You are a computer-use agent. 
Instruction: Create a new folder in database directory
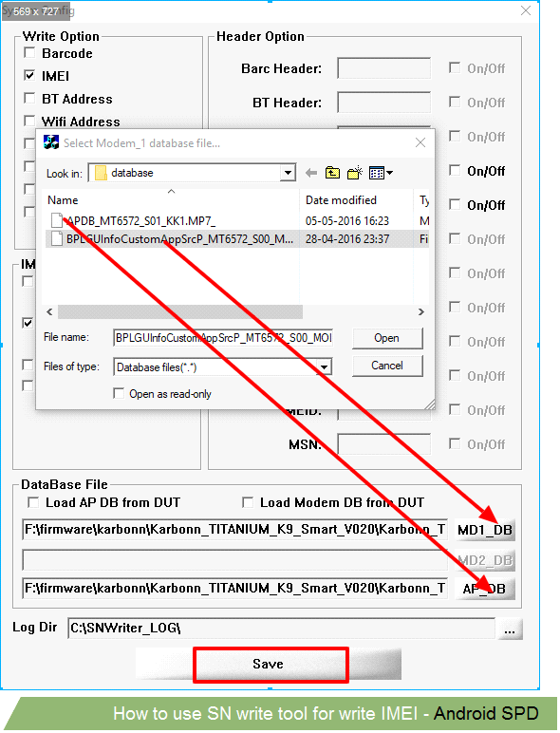tap(355, 173)
